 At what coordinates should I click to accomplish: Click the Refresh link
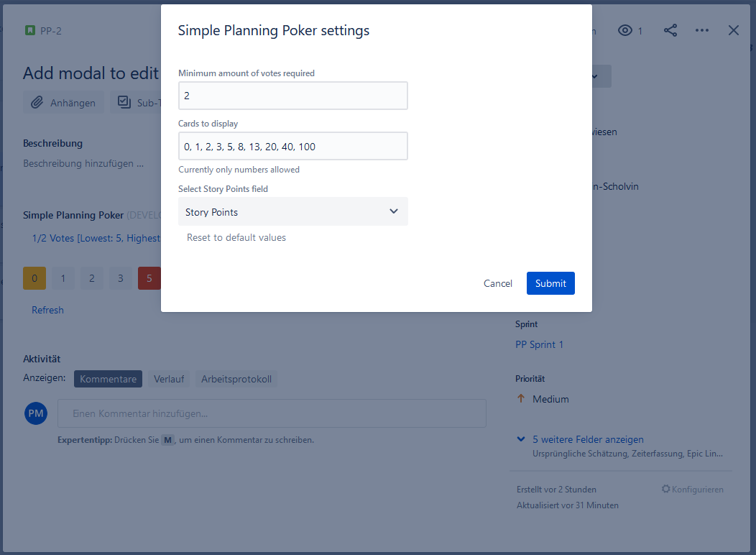coord(47,310)
